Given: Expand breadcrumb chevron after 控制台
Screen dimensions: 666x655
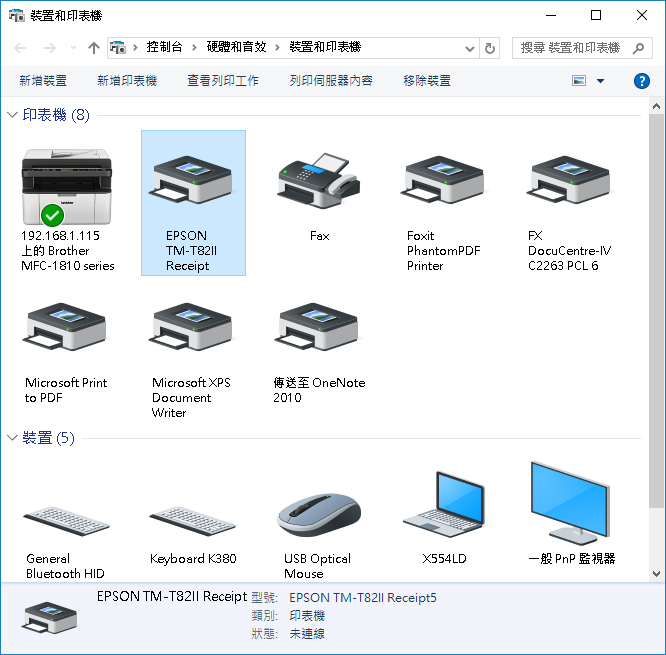Looking at the screenshot, I should coord(194,47).
